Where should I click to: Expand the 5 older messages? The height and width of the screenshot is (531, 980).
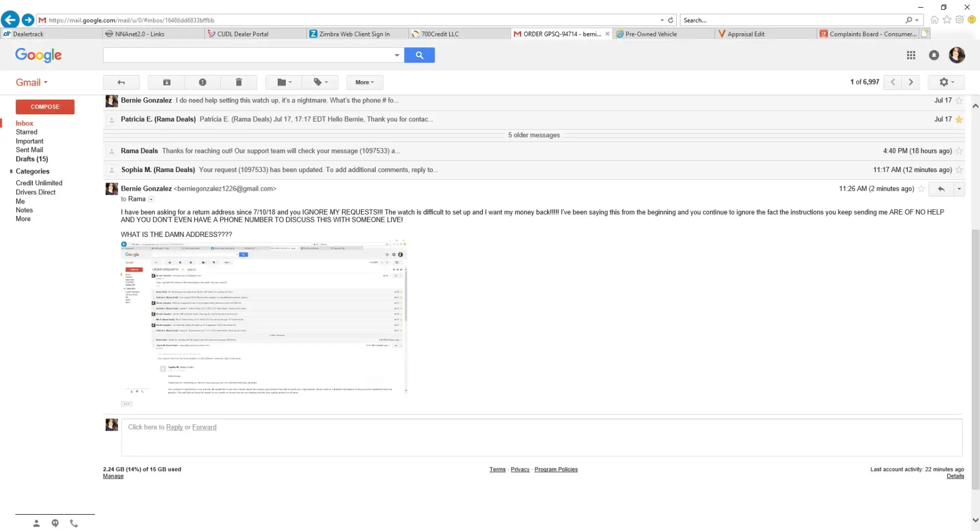pyautogui.click(x=534, y=135)
